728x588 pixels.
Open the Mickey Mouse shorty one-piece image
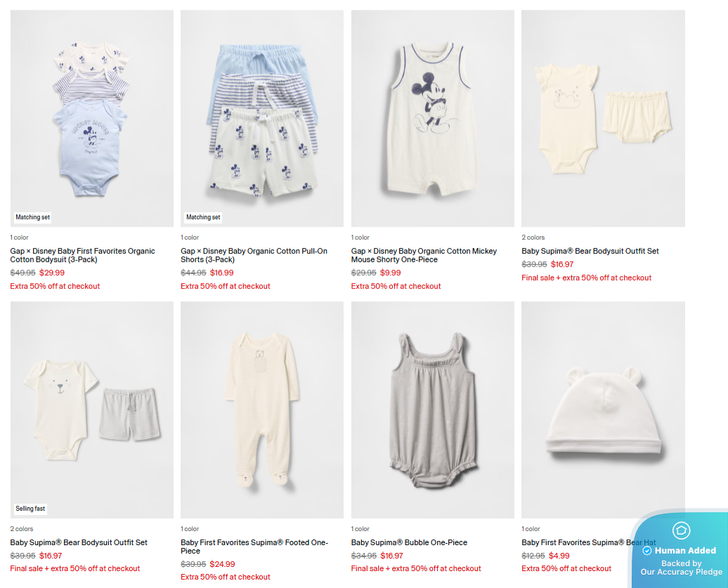[433, 118]
